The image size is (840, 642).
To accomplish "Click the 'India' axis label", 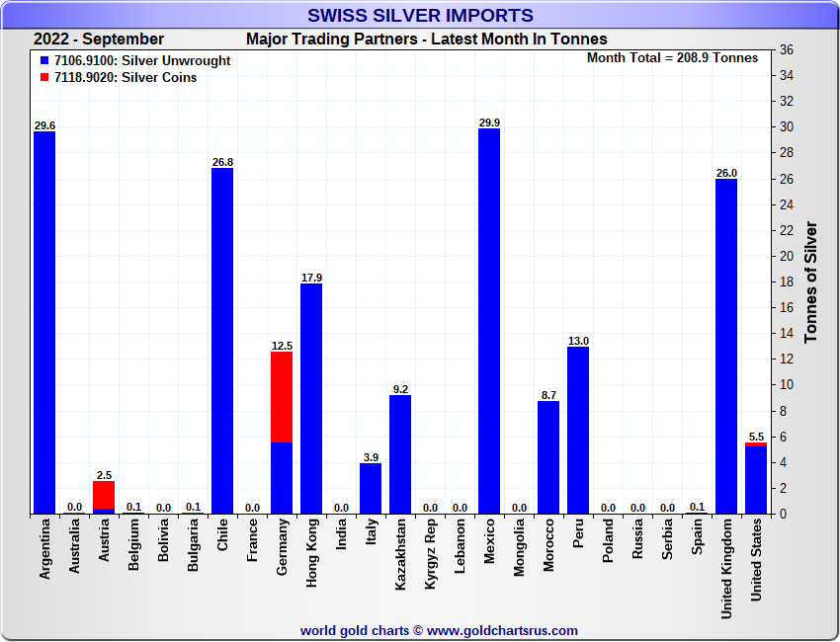I will (341, 534).
